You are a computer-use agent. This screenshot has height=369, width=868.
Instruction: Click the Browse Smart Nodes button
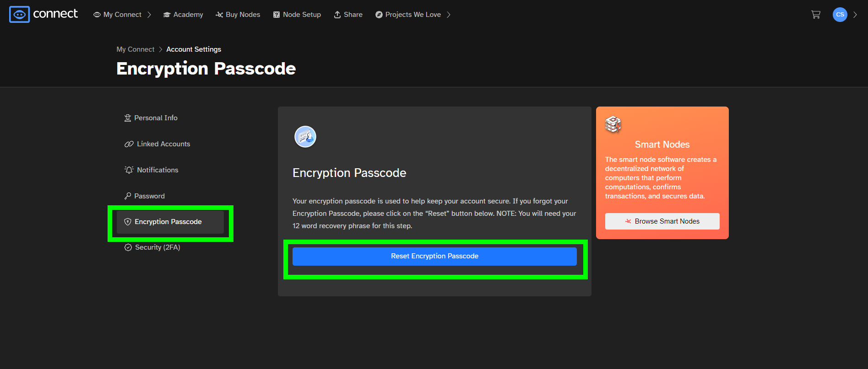point(662,221)
